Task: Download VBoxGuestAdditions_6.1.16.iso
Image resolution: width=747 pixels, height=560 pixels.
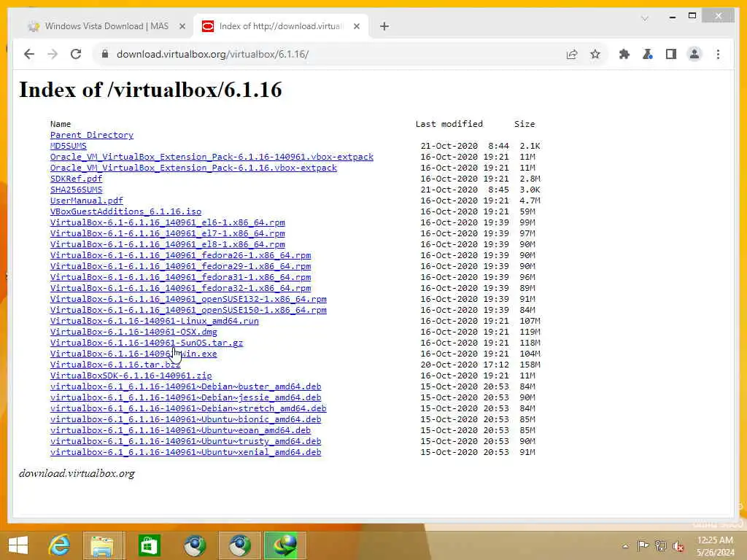Action: (125, 212)
